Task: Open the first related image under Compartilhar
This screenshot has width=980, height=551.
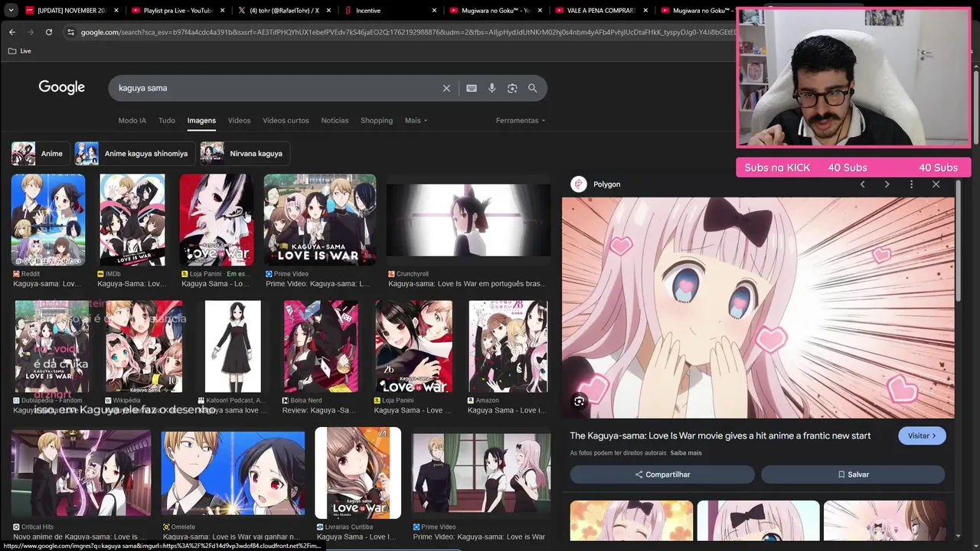Action: pos(632,521)
